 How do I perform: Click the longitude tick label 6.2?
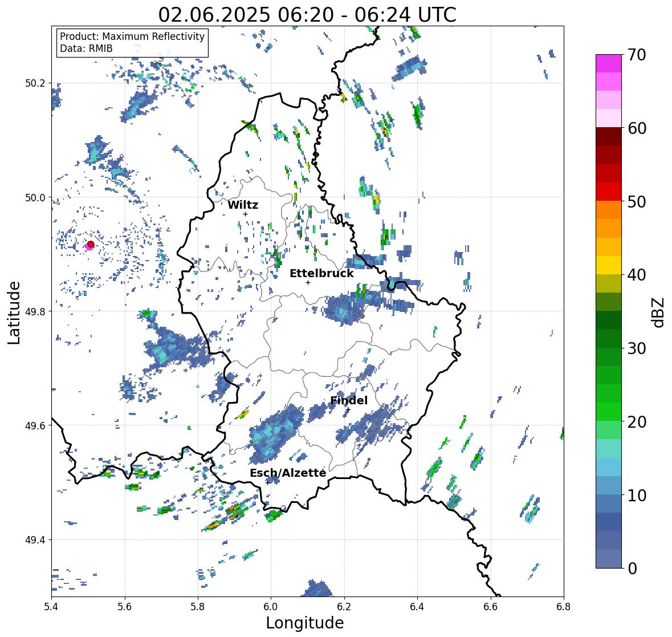pyautogui.click(x=344, y=607)
